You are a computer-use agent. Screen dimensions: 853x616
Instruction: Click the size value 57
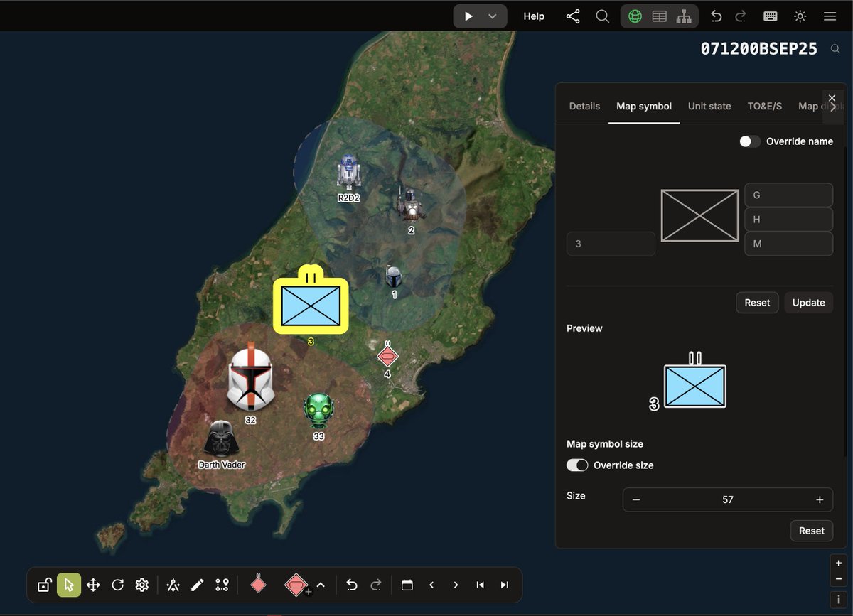[728, 499]
